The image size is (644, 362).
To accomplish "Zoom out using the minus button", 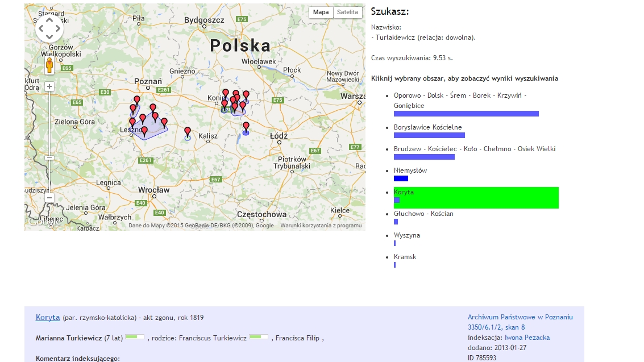I will pyautogui.click(x=49, y=197).
